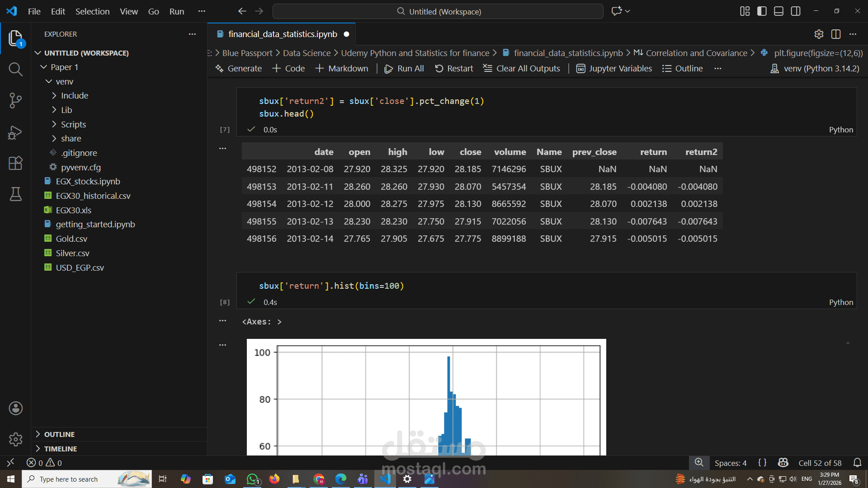Image resolution: width=868 pixels, height=488 pixels.
Task: Toggle the primary side bar
Action: (762, 11)
